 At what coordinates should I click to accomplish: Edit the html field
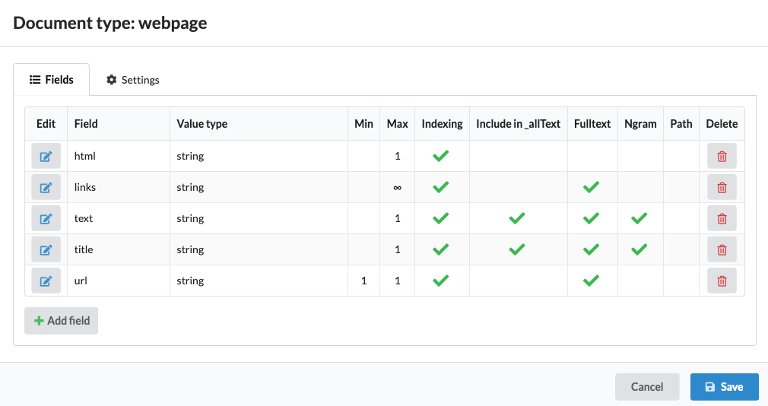pos(46,156)
